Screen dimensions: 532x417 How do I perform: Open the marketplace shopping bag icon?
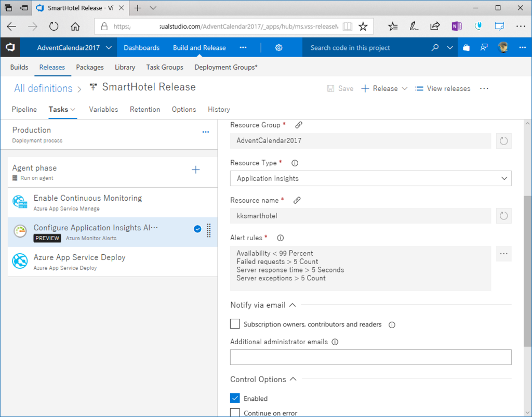tap(466, 47)
